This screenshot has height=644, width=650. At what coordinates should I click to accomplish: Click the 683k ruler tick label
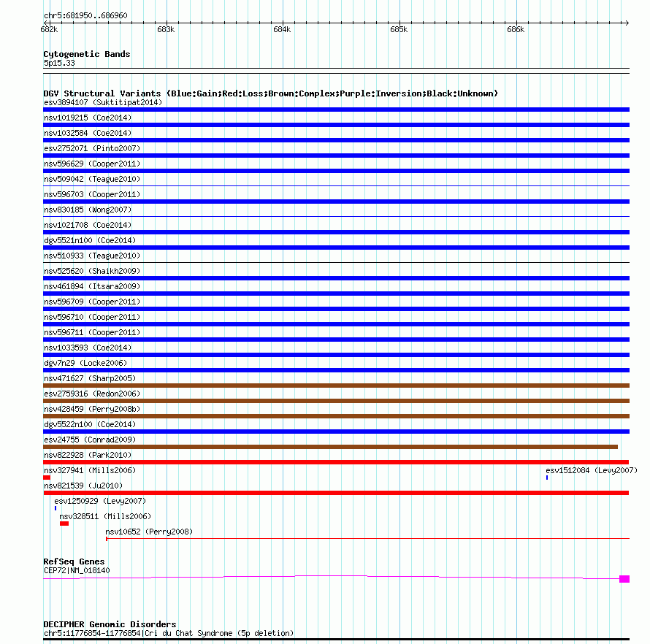[166, 29]
